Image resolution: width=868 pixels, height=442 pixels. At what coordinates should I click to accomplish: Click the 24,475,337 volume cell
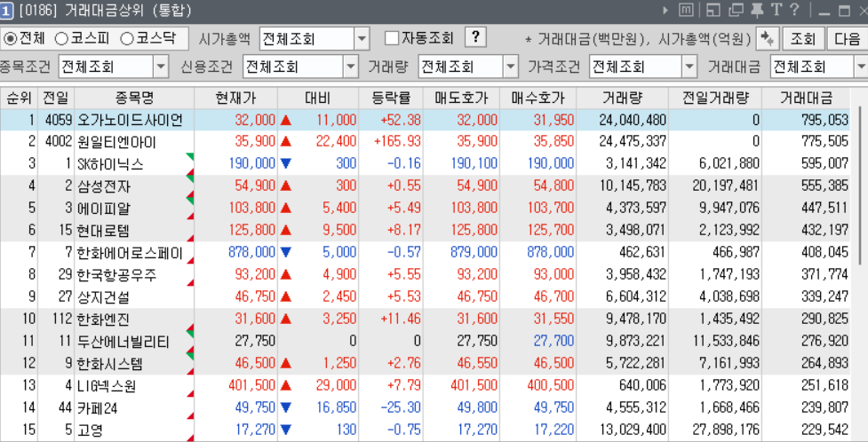tap(633, 142)
